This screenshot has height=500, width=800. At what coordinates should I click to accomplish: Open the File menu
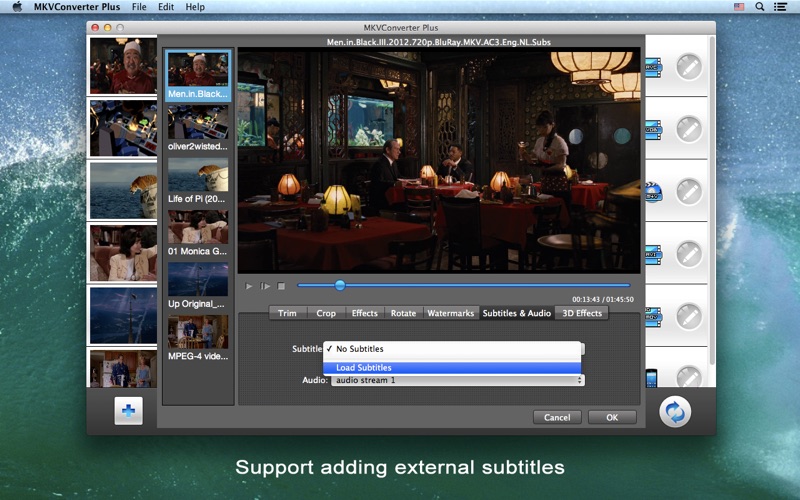[x=139, y=7]
